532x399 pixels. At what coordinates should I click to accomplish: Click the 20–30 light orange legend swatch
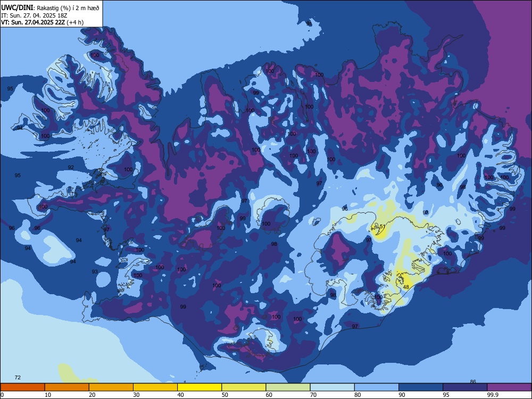[x=111, y=387]
